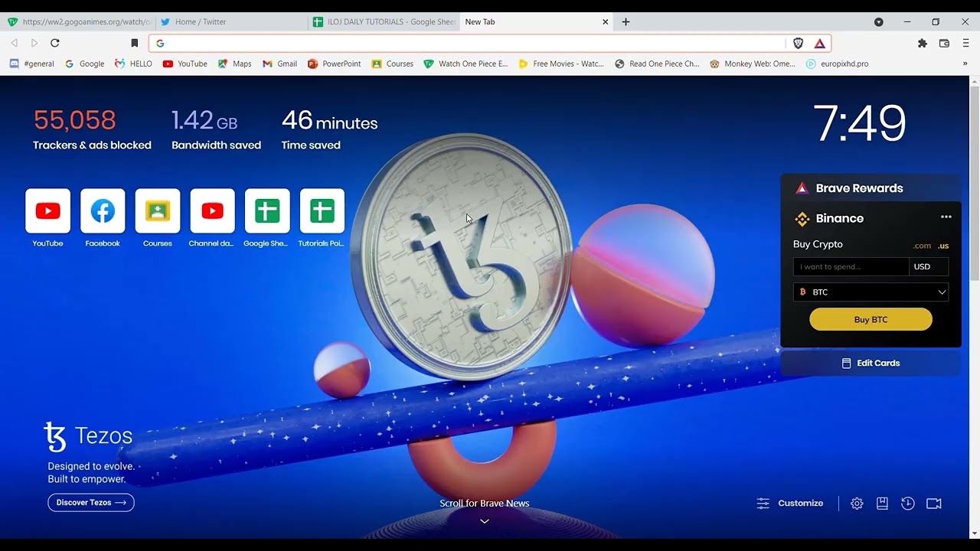This screenshot has height=551, width=980.
Task: Click the Edit Cards button
Action: point(871,364)
